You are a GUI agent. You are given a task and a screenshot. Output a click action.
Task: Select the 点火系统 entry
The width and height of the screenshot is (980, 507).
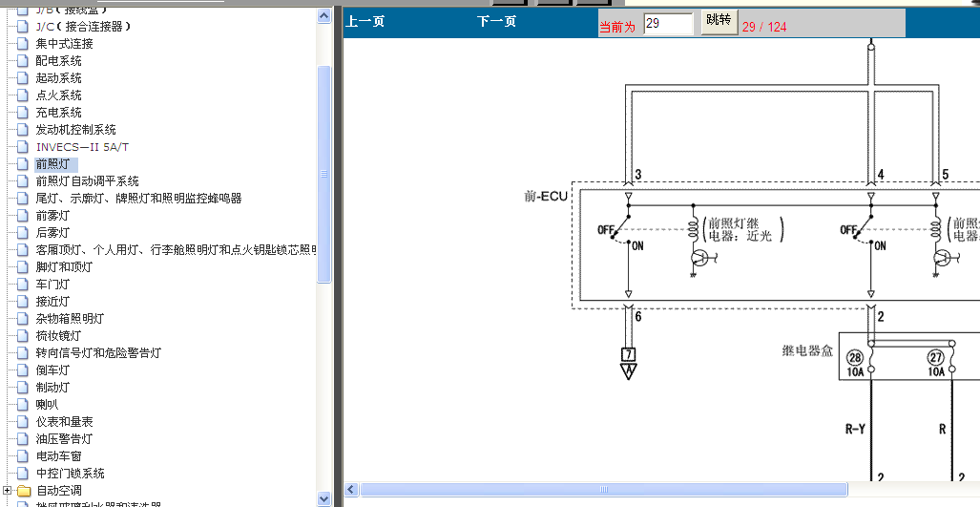coord(59,95)
